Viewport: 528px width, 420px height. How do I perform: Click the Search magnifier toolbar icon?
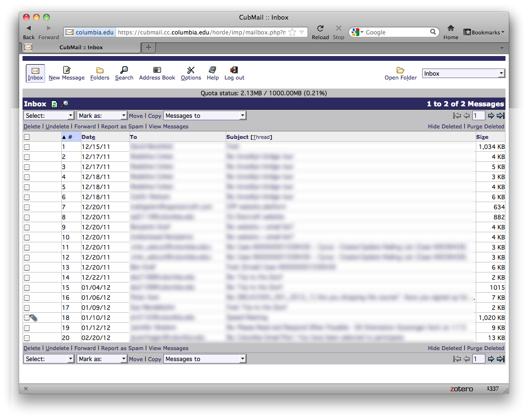coord(124,70)
